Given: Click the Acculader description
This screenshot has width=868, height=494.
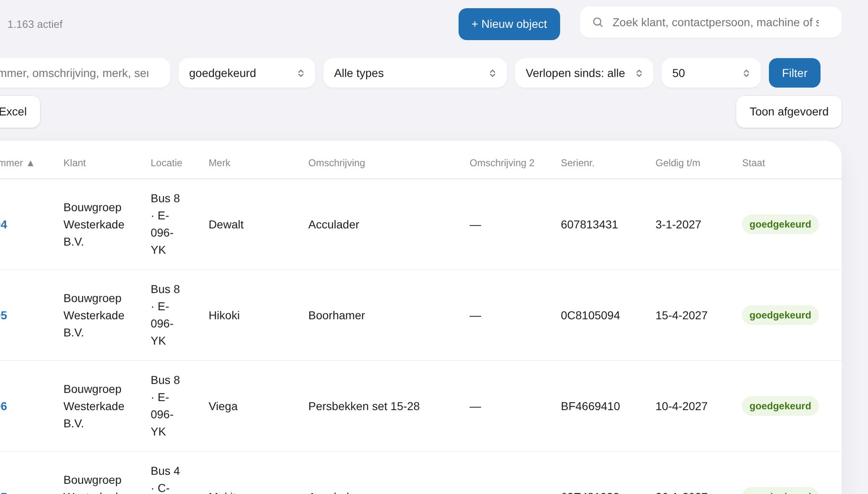Looking at the screenshot, I should click(334, 225).
